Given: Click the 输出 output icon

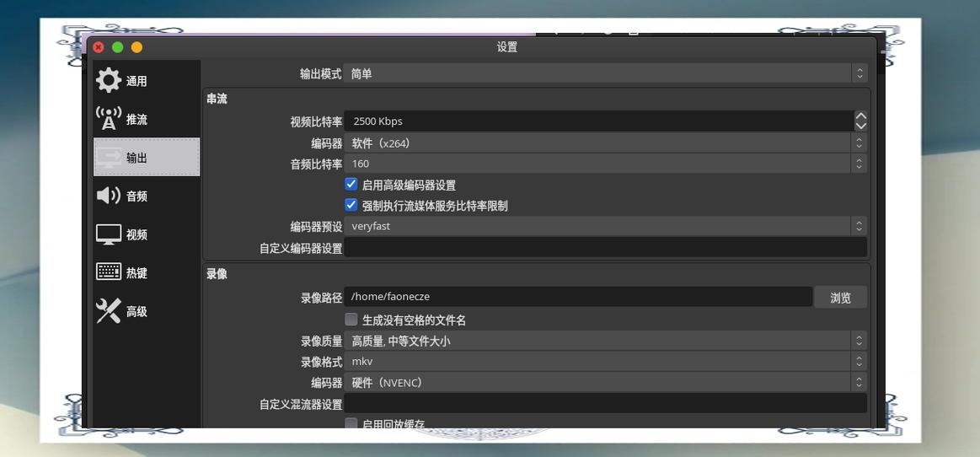Looking at the screenshot, I should (x=109, y=158).
